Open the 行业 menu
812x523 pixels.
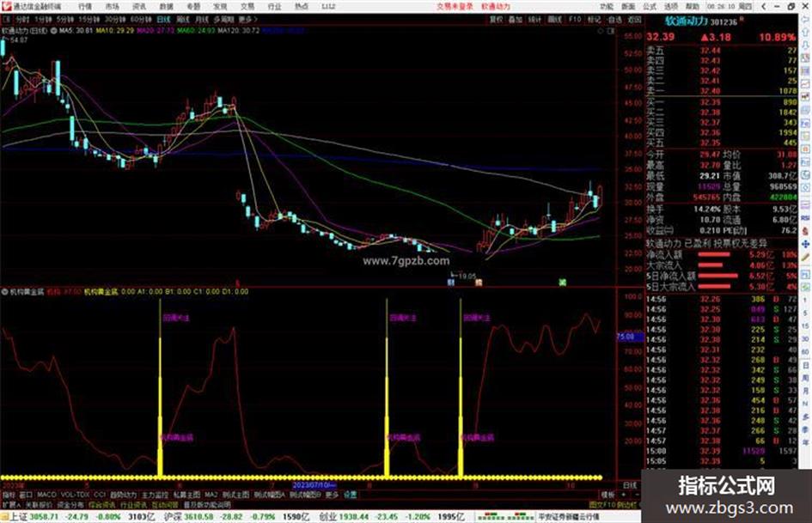coord(274,7)
